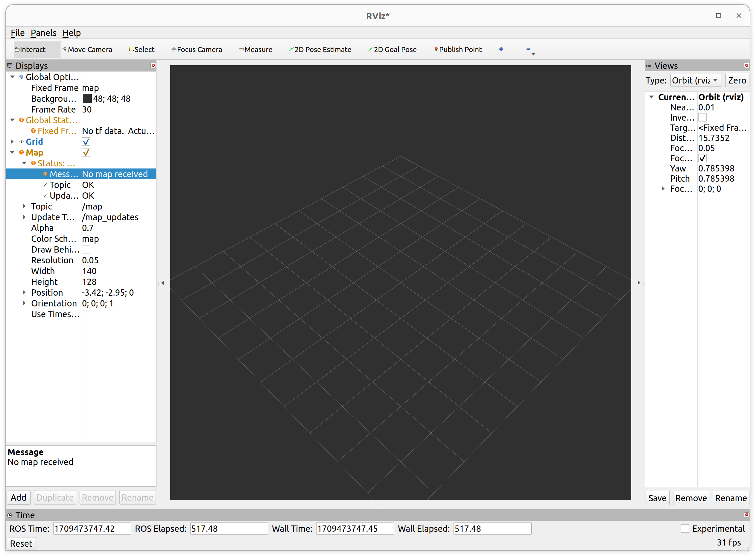Click the Views panel camera icon
Viewport: 756px width, 556px height.
[x=648, y=66]
